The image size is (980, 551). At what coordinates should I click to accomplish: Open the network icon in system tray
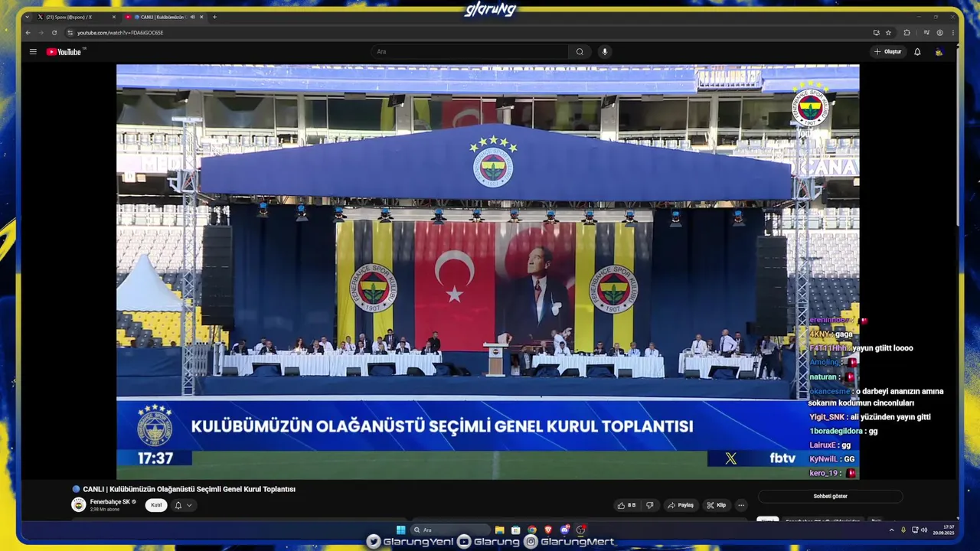point(915,530)
